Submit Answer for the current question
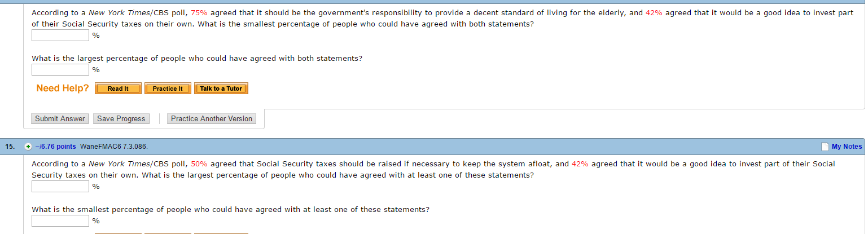The width and height of the screenshot is (868, 234). [x=60, y=118]
